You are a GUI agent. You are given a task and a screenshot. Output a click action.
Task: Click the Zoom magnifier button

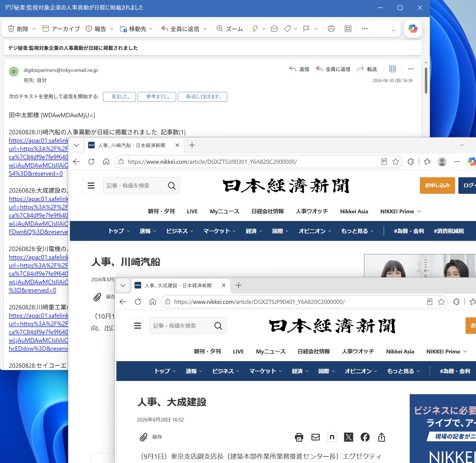click(x=230, y=29)
